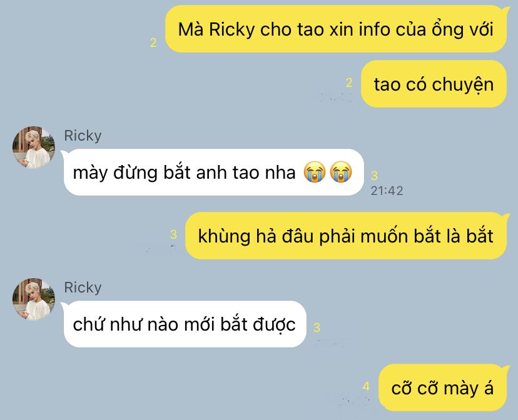Tap the "cỡ cỡ mày á" bubble
This screenshot has width=518, height=420.
point(443,387)
